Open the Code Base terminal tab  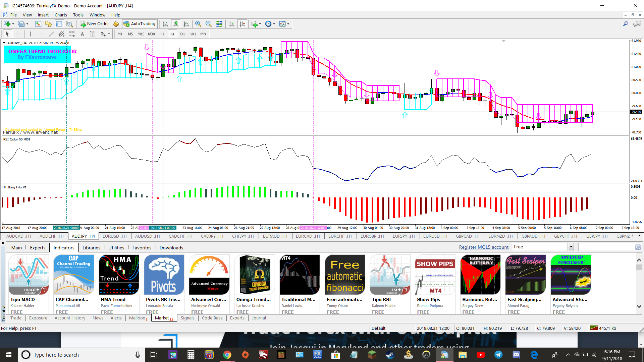point(212,318)
